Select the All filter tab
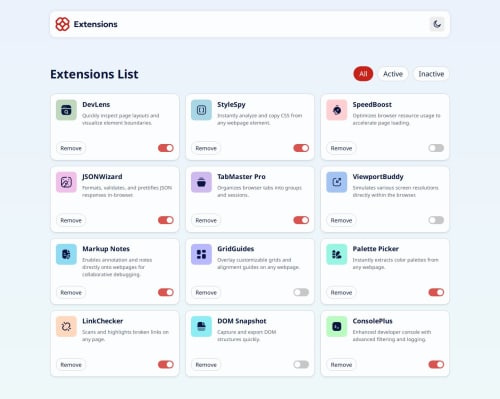Image resolution: width=500 pixels, height=399 pixels. coord(363,74)
